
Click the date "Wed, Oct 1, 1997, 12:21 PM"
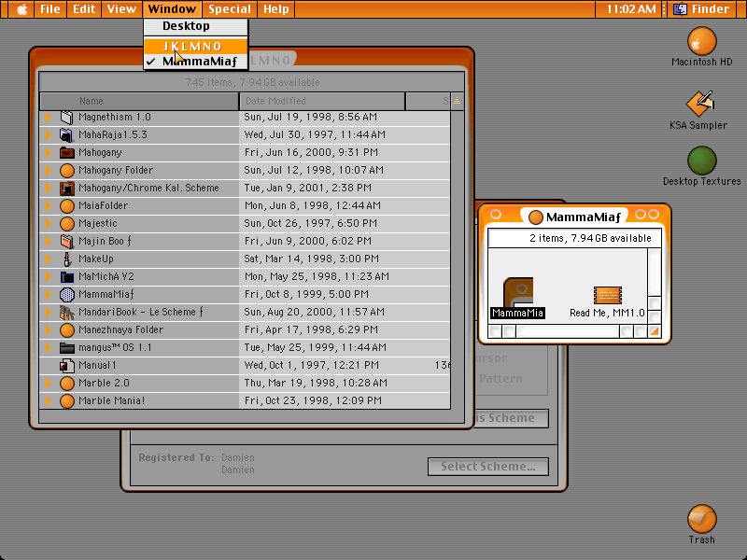click(312, 365)
